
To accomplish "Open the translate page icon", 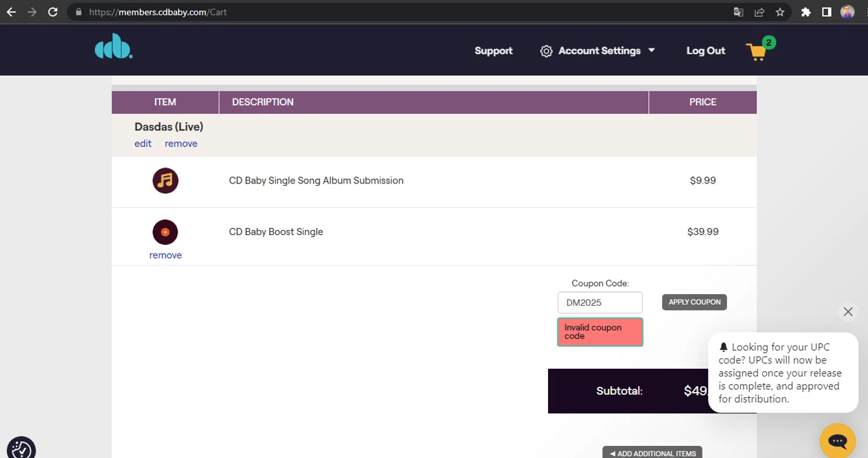I will click(738, 12).
